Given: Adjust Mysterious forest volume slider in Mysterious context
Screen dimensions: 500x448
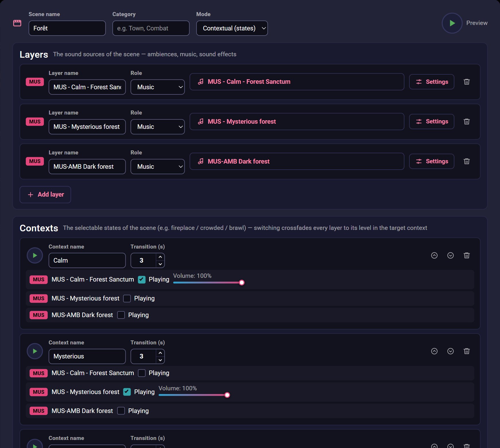Looking at the screenshot, I should [194, 395].
